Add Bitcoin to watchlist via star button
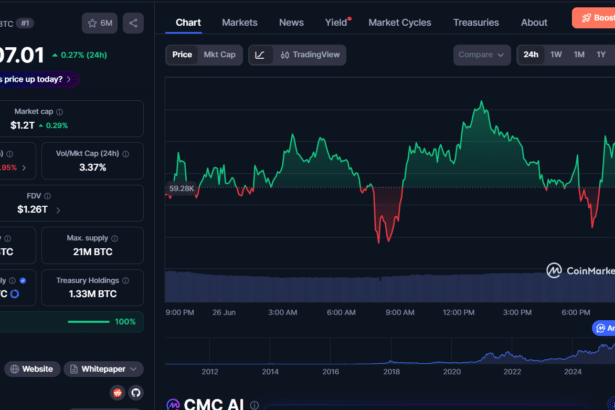 click(x=100, y=23)
